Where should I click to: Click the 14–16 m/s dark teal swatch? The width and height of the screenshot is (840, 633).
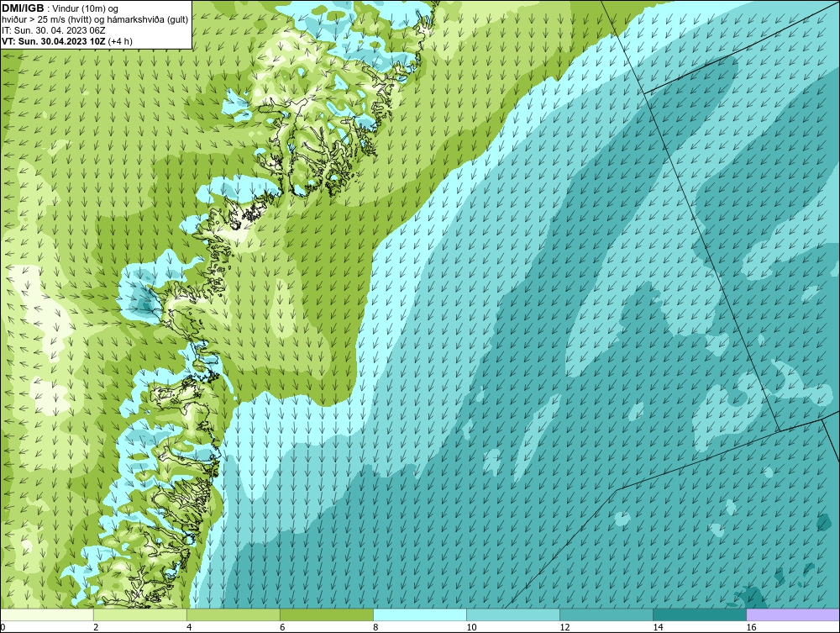click(700, 615)
